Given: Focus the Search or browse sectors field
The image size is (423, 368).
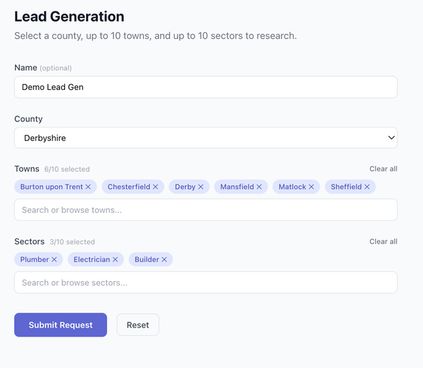Looking at the screenshot, I should [206, 282].
